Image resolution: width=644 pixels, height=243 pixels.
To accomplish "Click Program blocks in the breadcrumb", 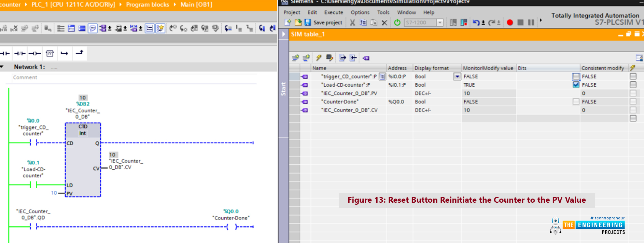I will coord(148,4).
